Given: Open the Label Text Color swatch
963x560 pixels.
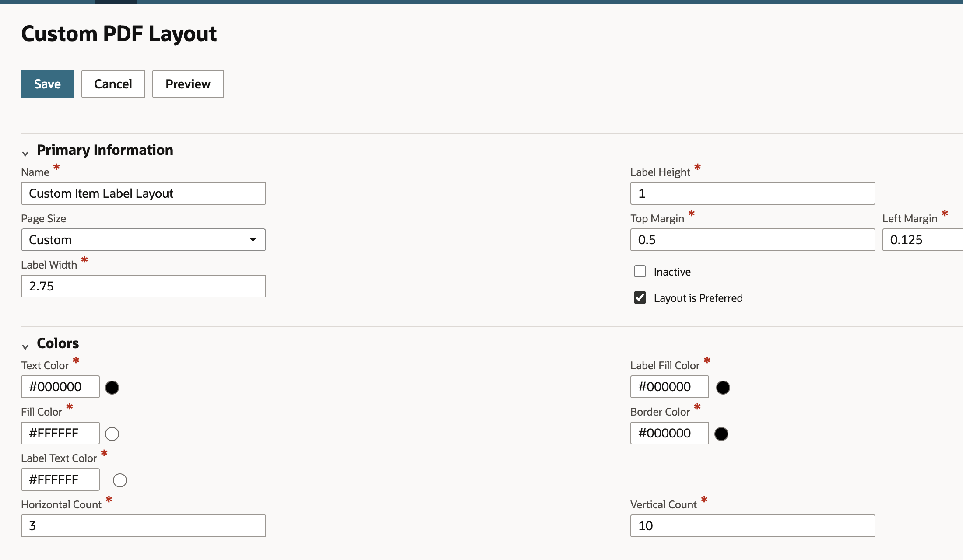Looking at the screenshot, I should tap(120, 480).
